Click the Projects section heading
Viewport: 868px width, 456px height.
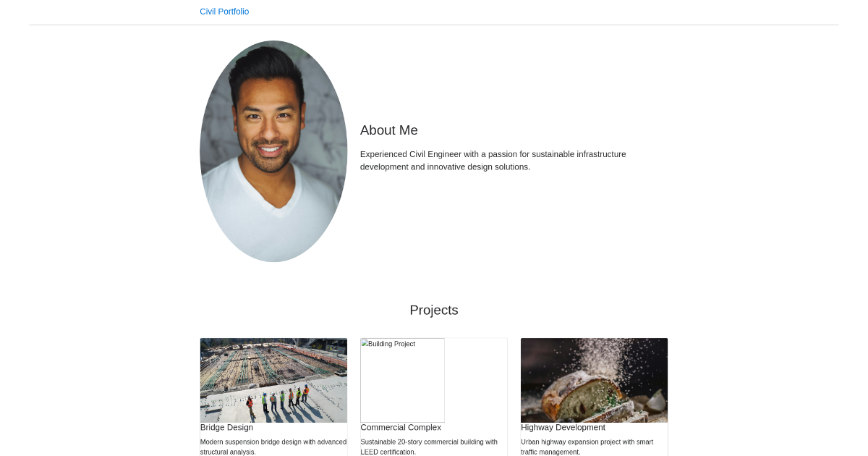[x=434, y=310]
